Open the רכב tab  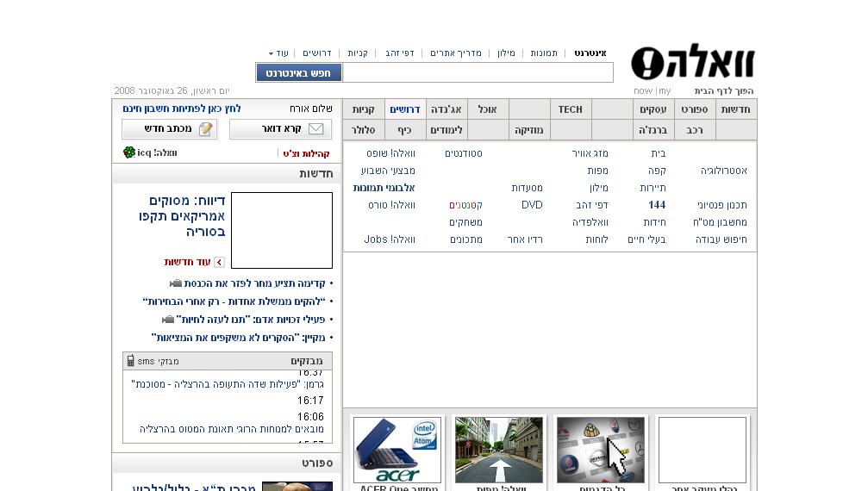[x=694, y=130]
